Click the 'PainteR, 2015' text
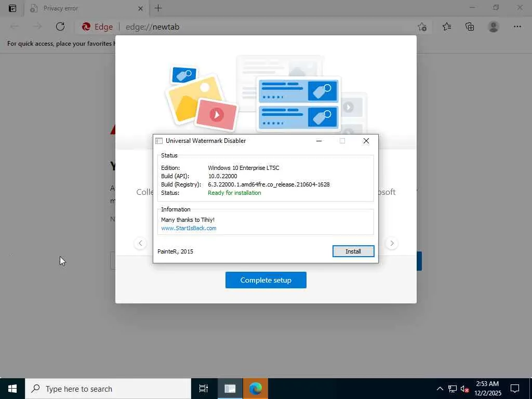This screenshot has width=532, height=399. click(176, 251)
